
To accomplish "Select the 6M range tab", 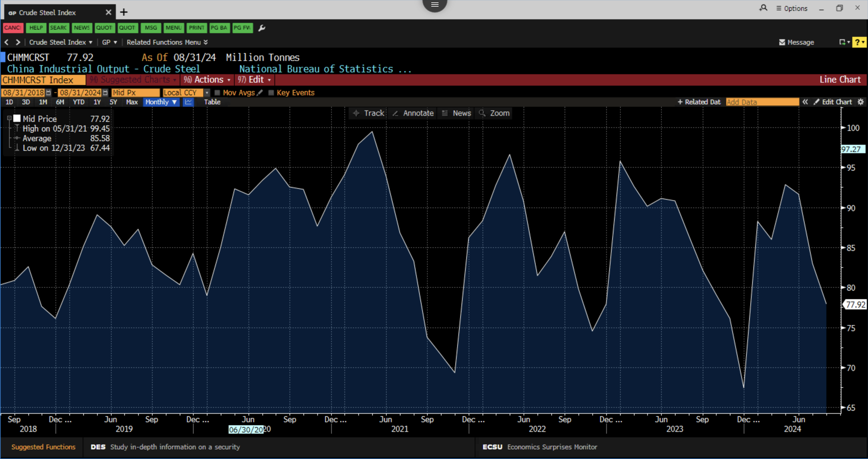I will click(60, 102).
